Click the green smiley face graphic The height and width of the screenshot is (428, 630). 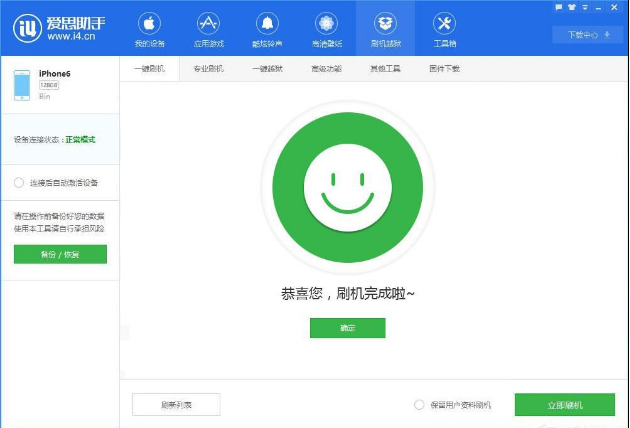[348, 187]
